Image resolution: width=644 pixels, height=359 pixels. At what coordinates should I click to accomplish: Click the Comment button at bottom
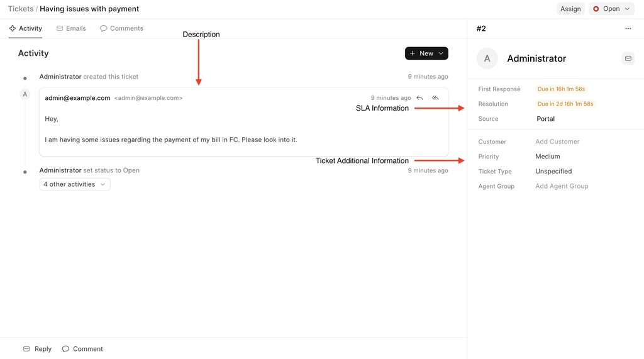pos(82,349)
